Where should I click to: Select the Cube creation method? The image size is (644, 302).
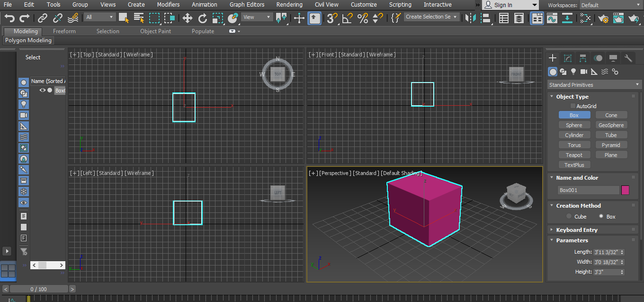click(x=569, y=217)
